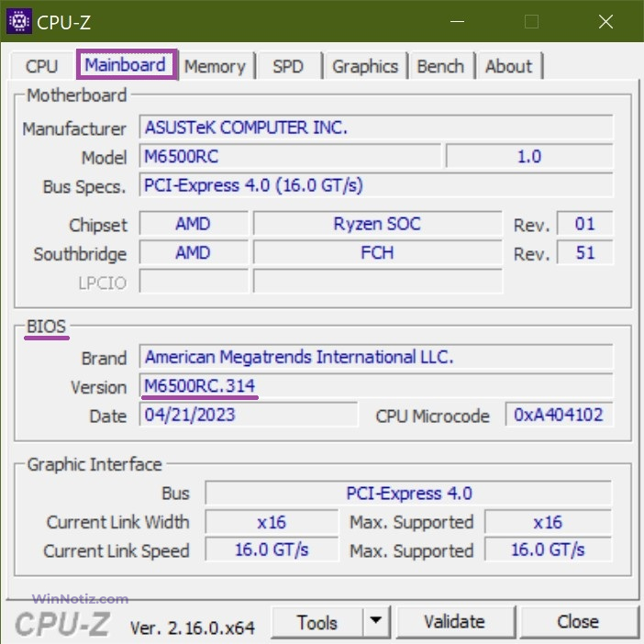Click the motherboard Manufacturer field
This screenshot has width=644, height=644.
click(375, 128)
